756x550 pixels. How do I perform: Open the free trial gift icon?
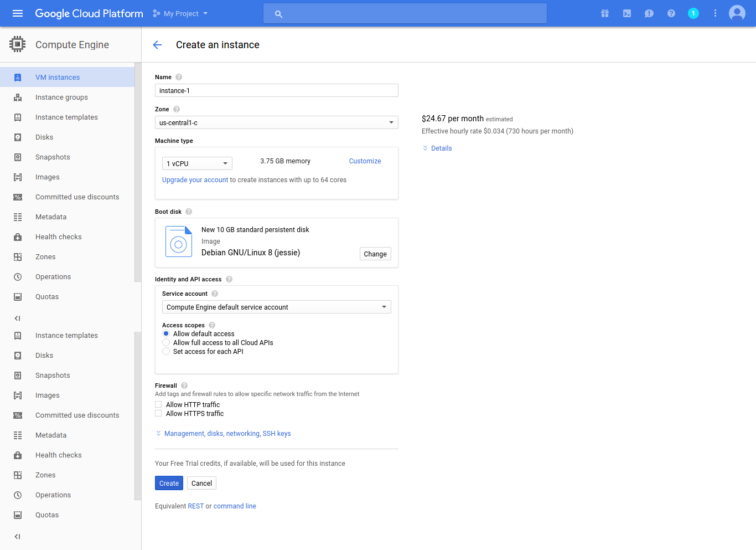pos(605,13)
